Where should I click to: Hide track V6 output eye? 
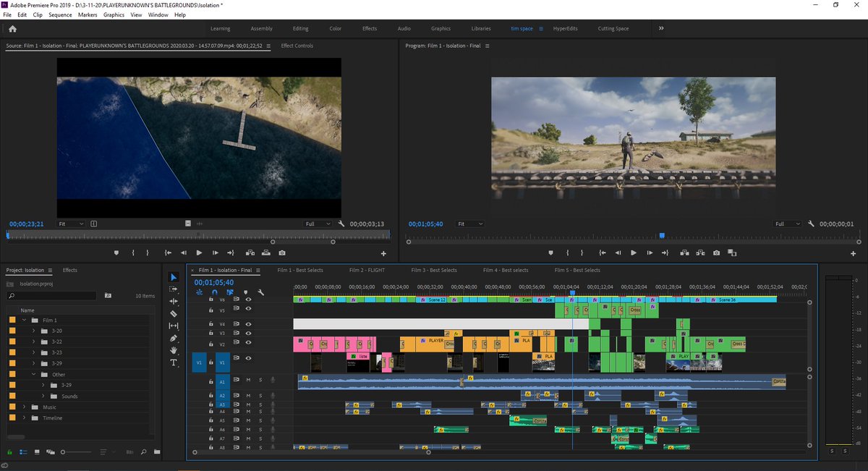point(248,299)
